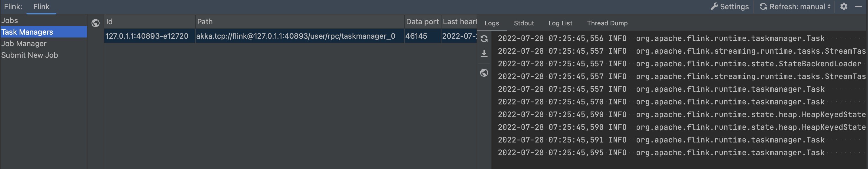This screenshot has height=169, width=868.
Task: Switch to the Stdout tab
Action: point(524,23)
